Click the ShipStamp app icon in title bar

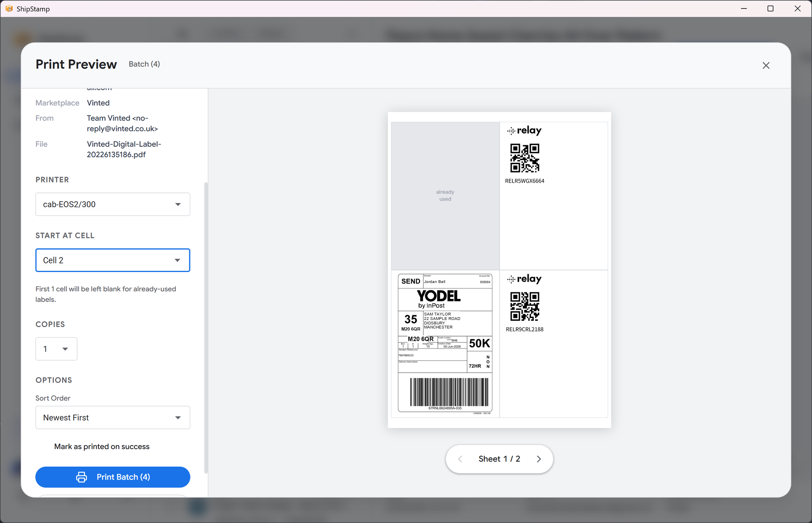pos(9,9)
